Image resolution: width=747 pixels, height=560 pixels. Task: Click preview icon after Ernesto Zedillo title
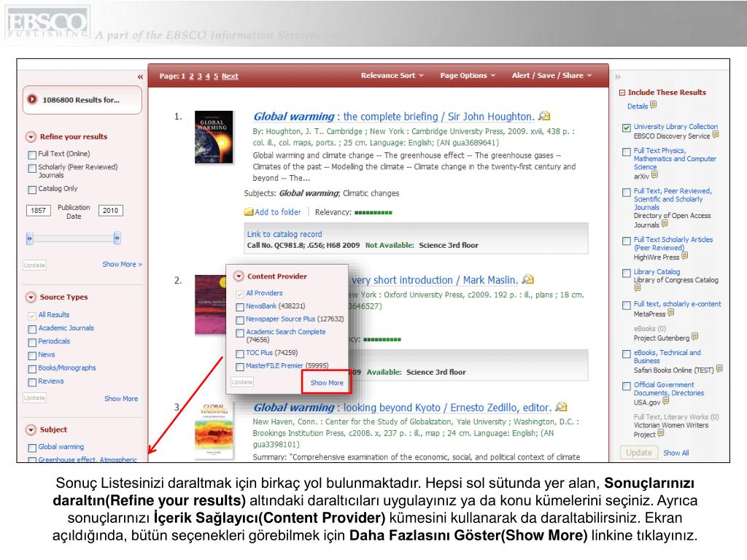pos(561,407)
